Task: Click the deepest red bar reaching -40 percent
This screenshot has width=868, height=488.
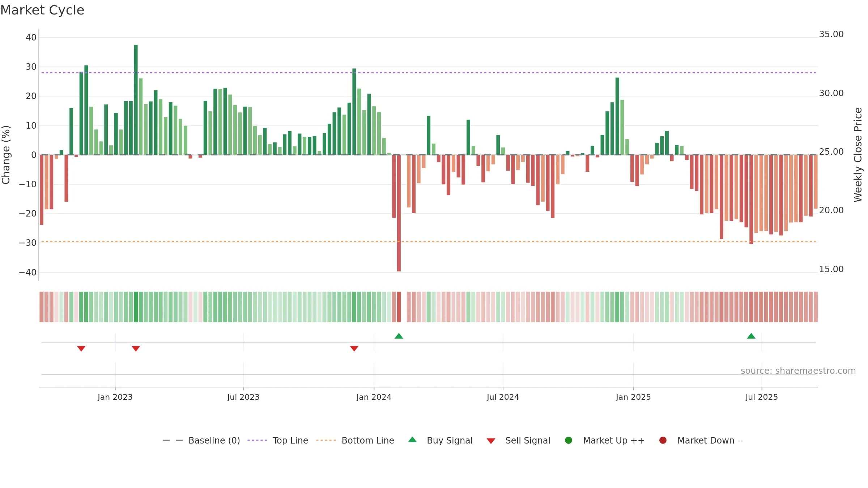Action: tap(399, 213)
